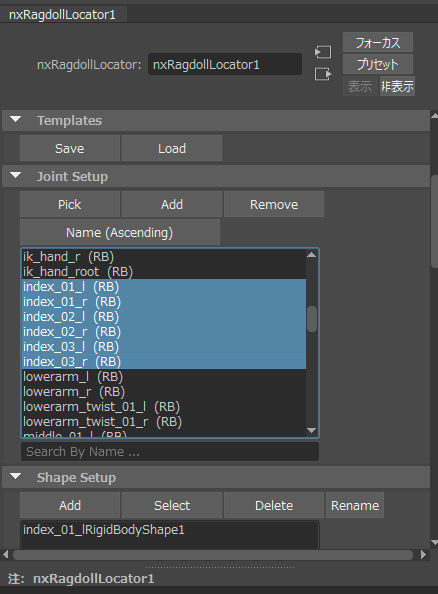Click Rename in Shape Setup
This screenshot has width=438, height=594.
(x=355, y=505)
